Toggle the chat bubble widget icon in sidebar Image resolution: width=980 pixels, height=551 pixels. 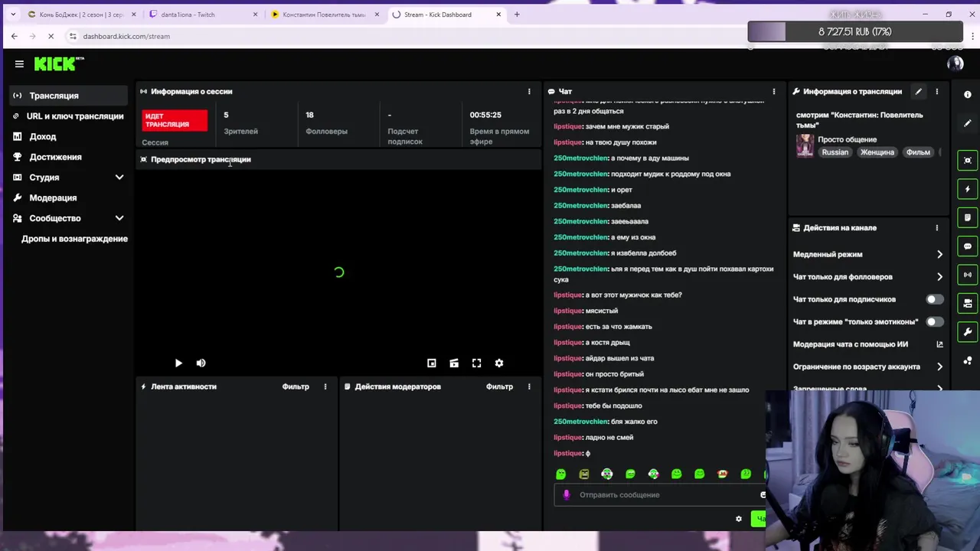(x=968, y=246)
